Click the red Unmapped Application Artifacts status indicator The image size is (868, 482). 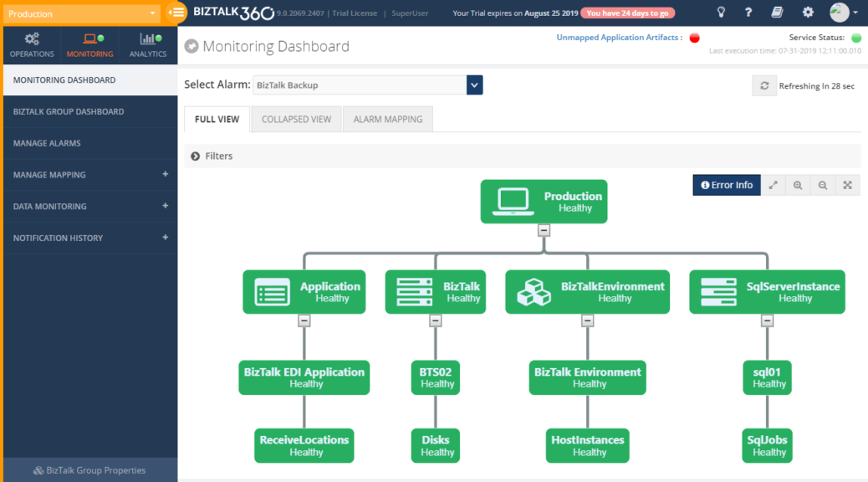click(693, 38)
